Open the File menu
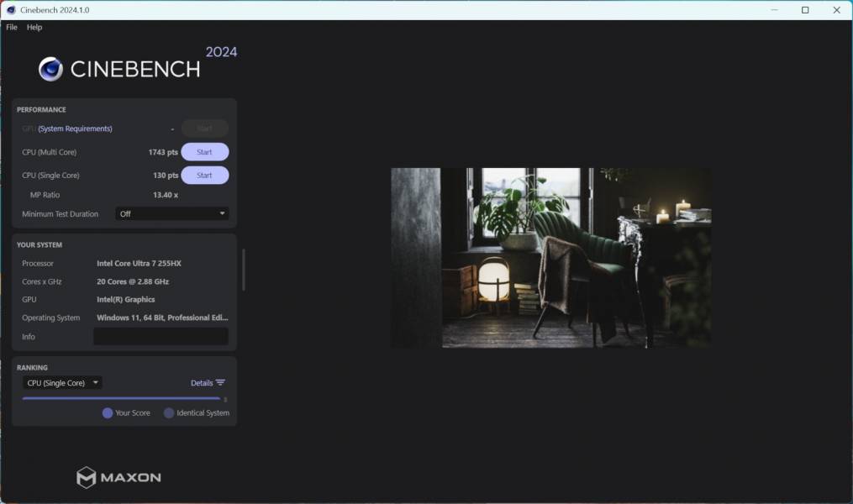 click(x=12, y=27)
